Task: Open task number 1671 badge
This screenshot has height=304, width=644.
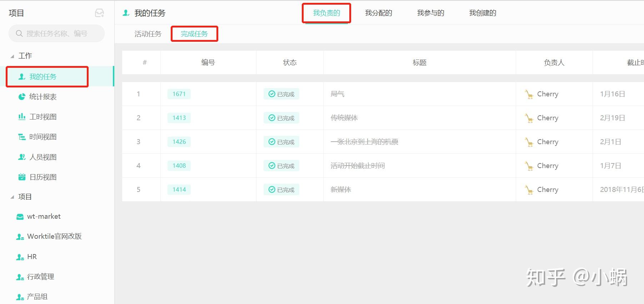Action: click(179, 94)
